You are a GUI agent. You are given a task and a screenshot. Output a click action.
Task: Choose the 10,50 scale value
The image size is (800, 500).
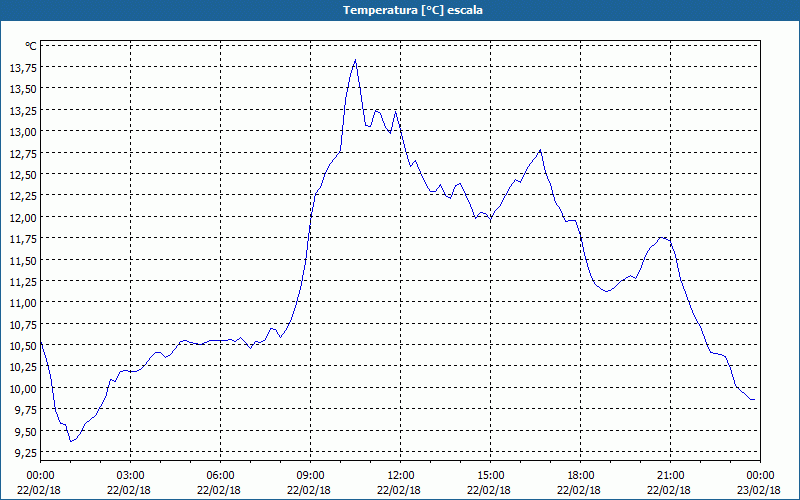coord(23,346)
